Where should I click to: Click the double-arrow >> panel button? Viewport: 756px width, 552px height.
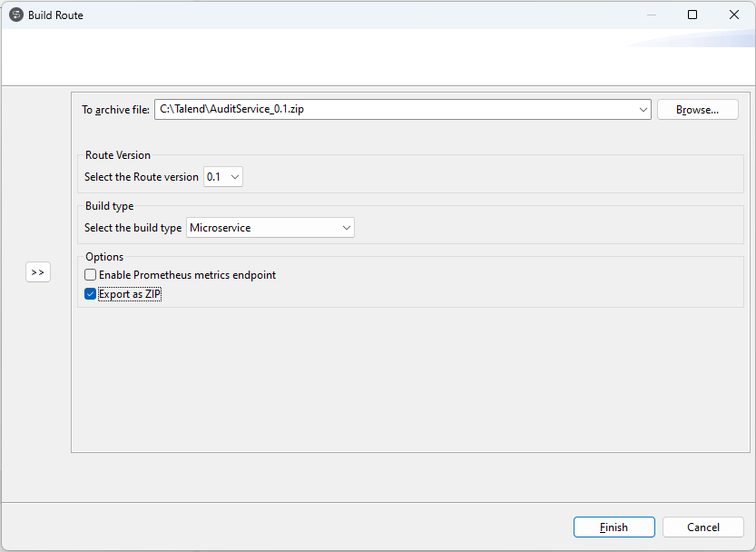(x=38, y=272)
